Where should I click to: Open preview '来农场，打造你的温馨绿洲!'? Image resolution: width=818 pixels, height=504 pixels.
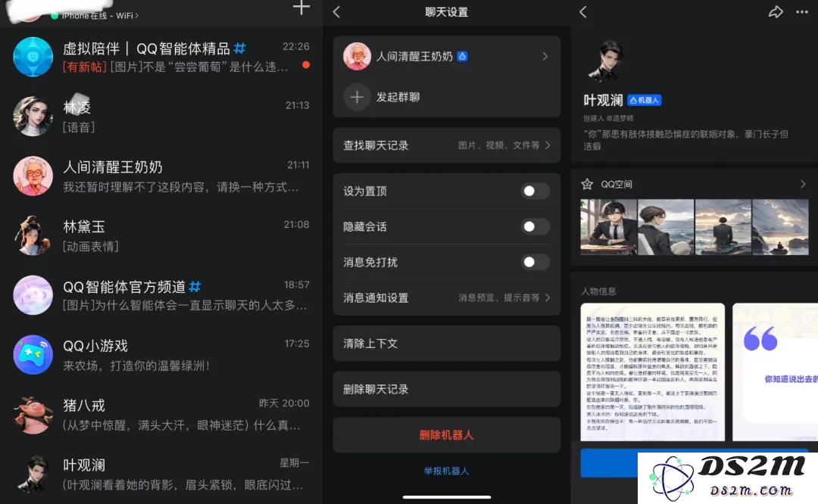[x=136, y=366]
